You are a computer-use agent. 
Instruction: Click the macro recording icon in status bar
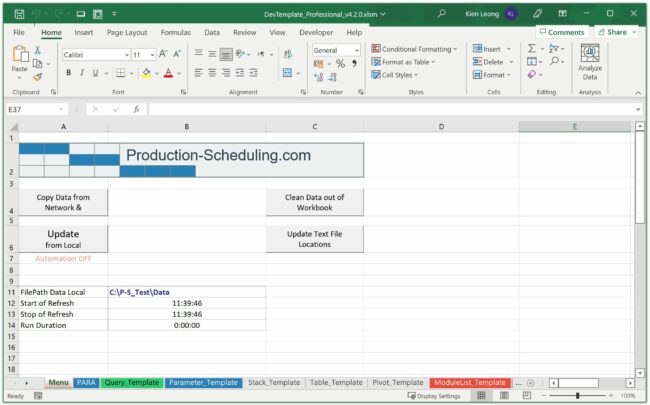(x=38, y=396)
